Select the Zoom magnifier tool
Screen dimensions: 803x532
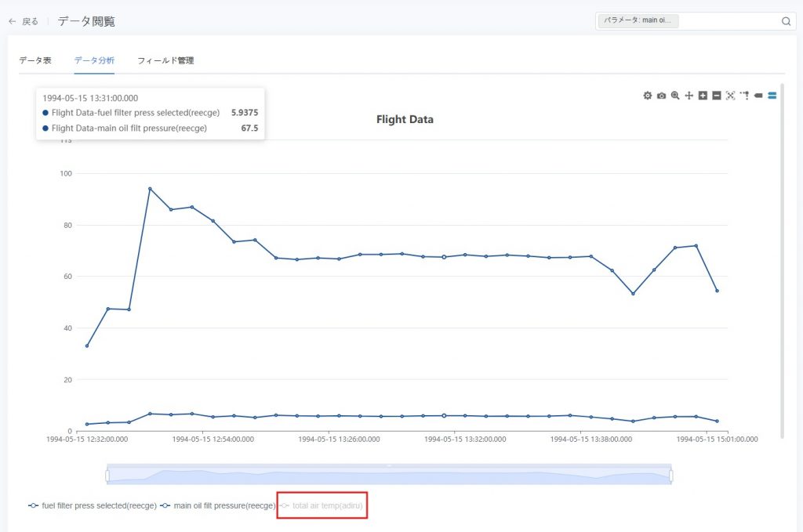675,96
